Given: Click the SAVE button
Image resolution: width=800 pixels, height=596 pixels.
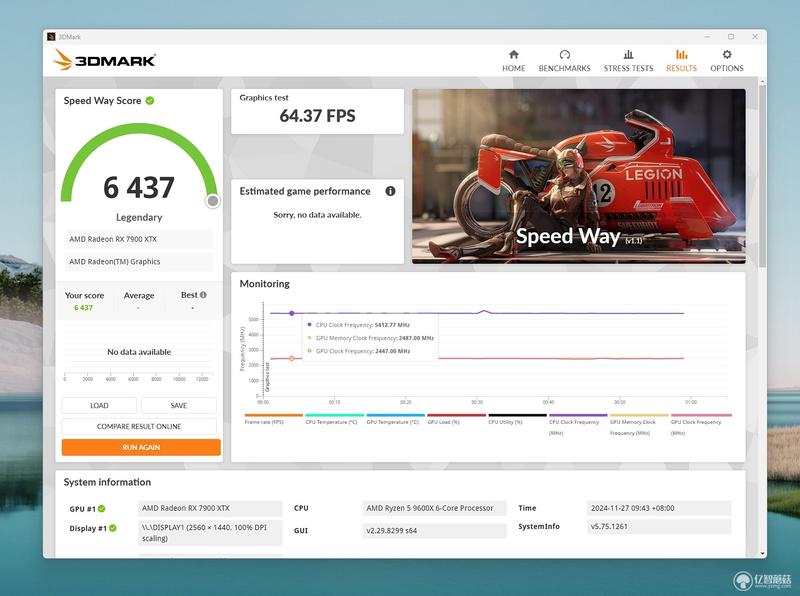Looking at the screenshot, I should [179, 406].
